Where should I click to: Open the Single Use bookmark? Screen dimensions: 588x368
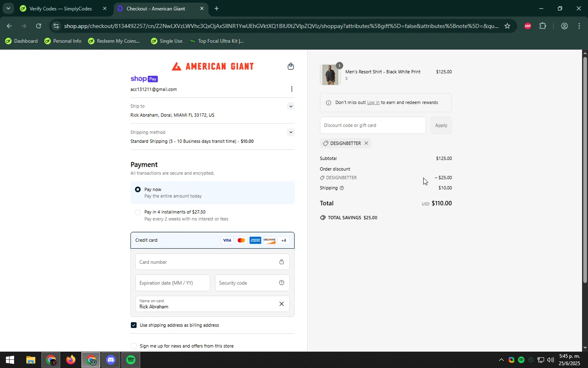(167, 41)
